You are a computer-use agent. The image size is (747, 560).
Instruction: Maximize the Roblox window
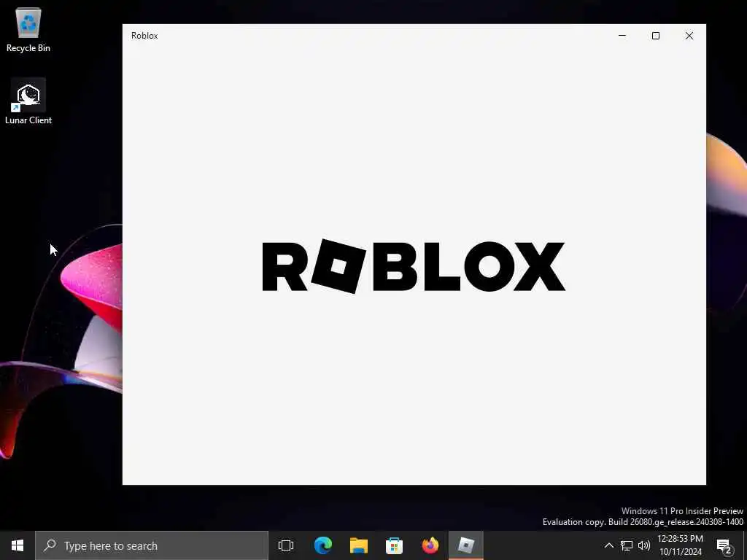[656, 36]
